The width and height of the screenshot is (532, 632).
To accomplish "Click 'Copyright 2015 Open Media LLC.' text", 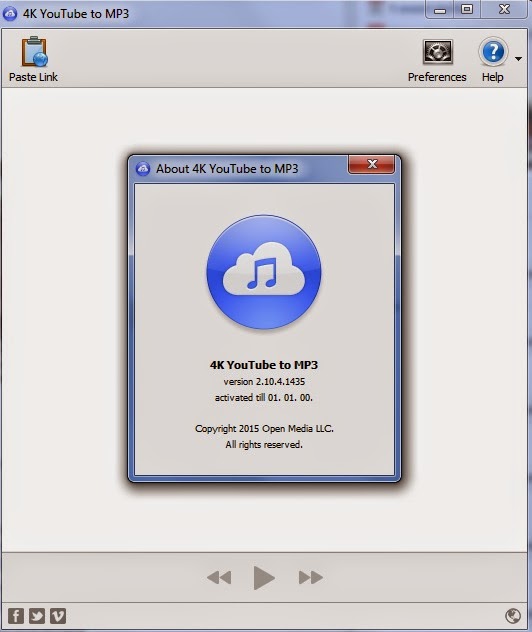I will [x=264, y=428].
